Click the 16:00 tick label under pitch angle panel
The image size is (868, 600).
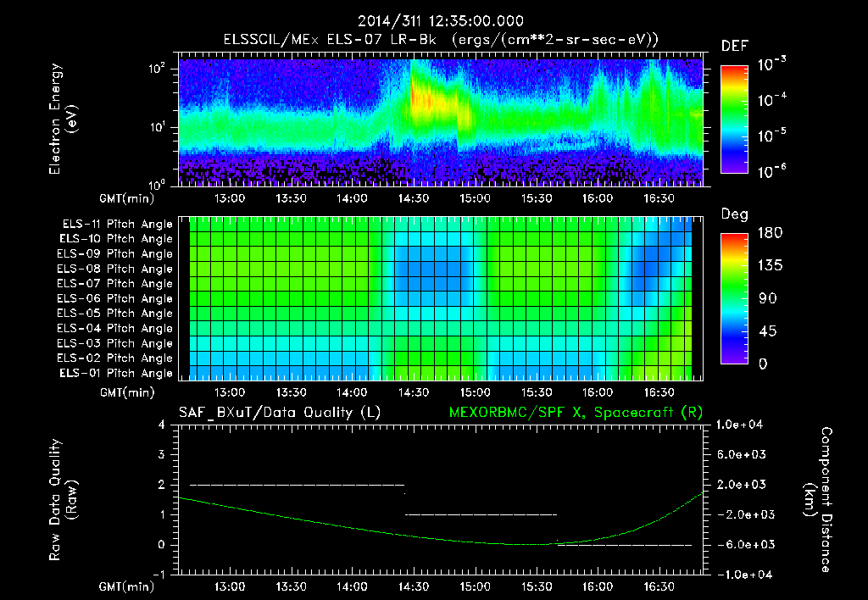(598, 392)
